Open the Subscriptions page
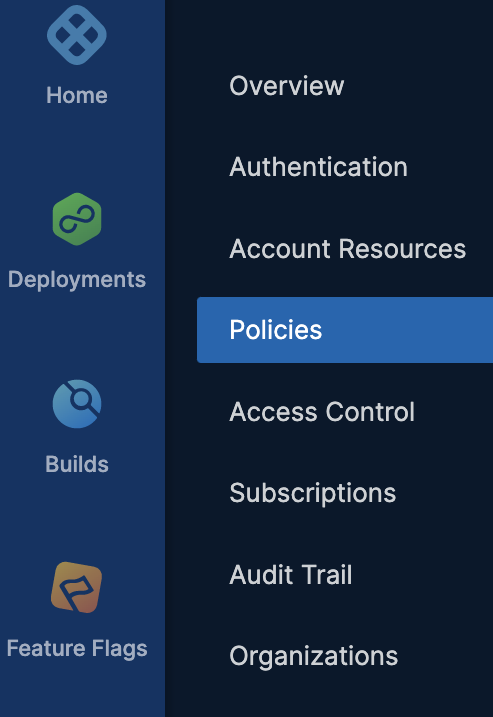This screenshot has width=493, height=717. (x=312, y=493)
